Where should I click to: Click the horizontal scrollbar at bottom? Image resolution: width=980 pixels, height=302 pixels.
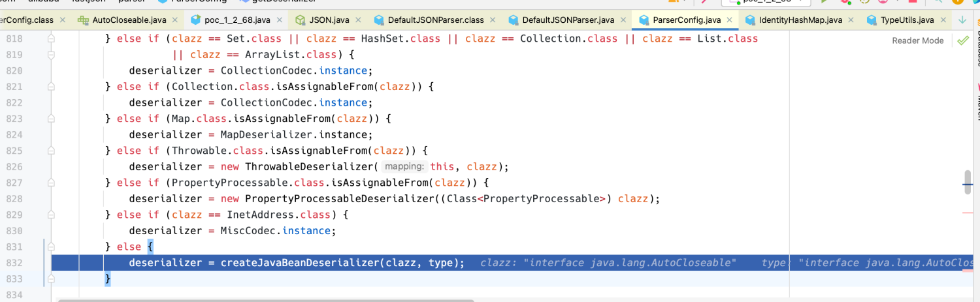(x=265, y=301)
